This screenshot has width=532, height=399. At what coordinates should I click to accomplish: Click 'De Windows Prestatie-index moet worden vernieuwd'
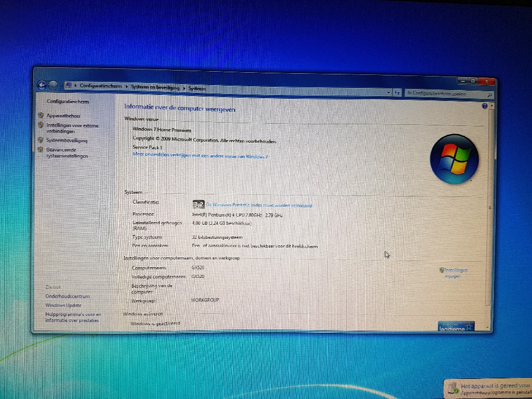[x=259, y=205]
